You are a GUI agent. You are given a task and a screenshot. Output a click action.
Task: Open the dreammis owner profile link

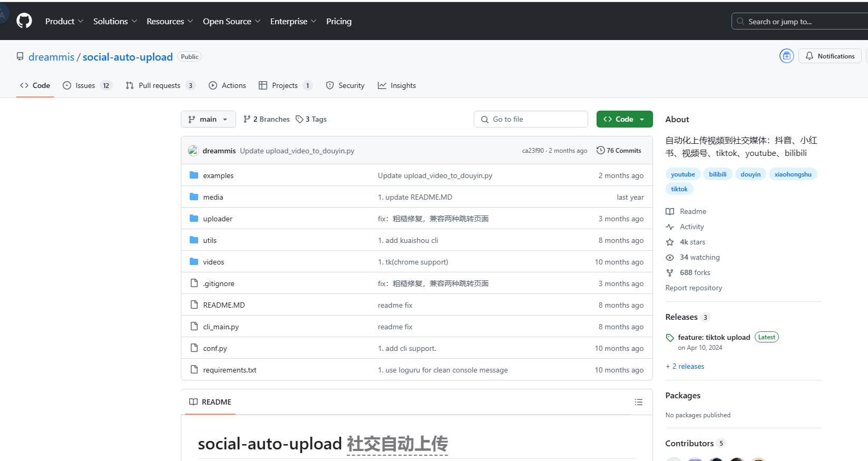(51, 57)
